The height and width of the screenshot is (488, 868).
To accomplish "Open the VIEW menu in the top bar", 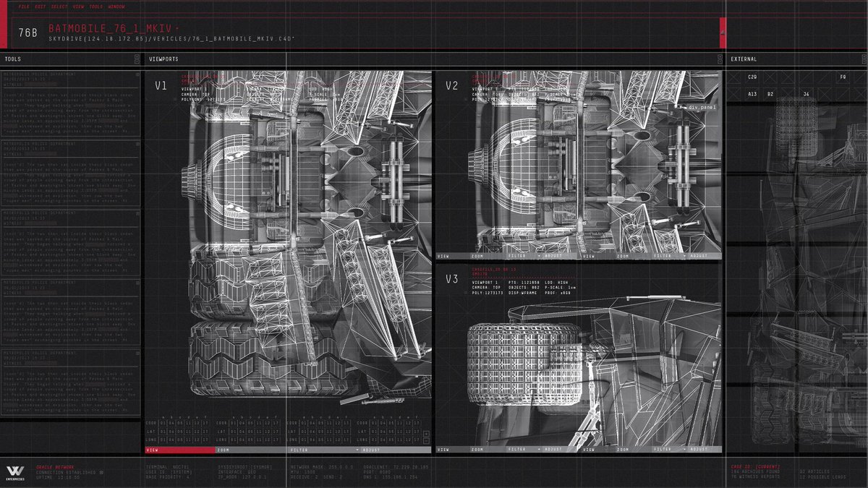I will (78, 7).
